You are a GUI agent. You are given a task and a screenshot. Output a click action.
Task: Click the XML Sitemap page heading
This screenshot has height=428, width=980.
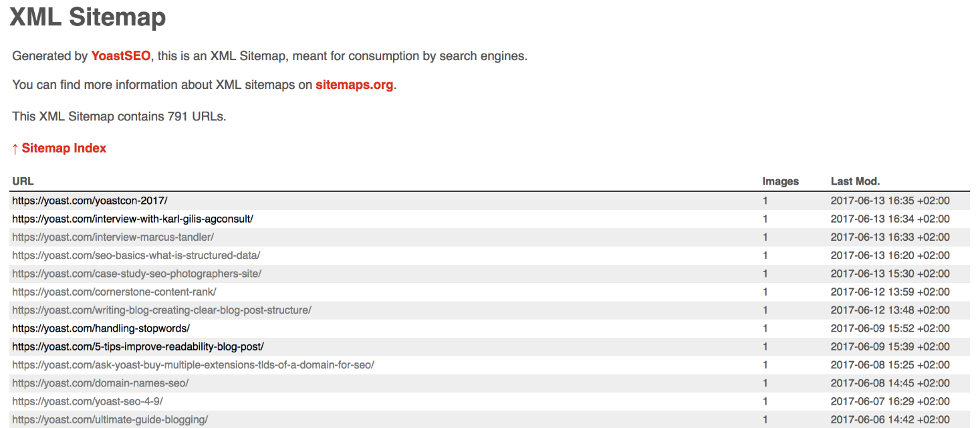pyautogui.click(x=88, y=17)
